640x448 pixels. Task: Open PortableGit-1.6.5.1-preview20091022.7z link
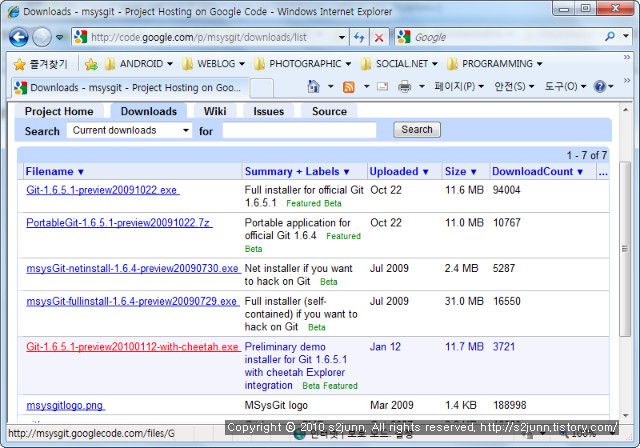(x=119, y=223)
